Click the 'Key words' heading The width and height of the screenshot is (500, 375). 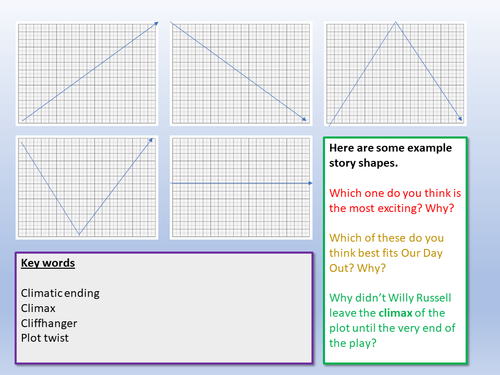tap(48, 263)
